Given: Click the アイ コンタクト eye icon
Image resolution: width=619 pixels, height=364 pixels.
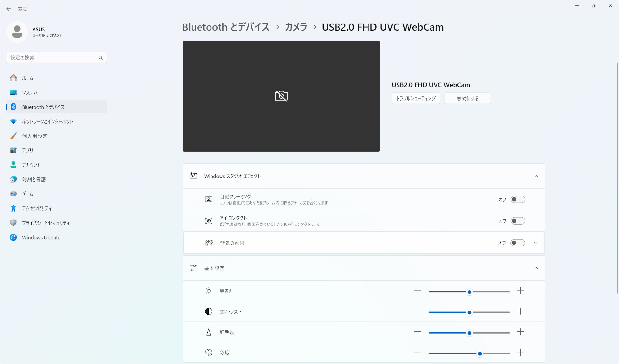Looking at the screenshot, I should (209, 221).
